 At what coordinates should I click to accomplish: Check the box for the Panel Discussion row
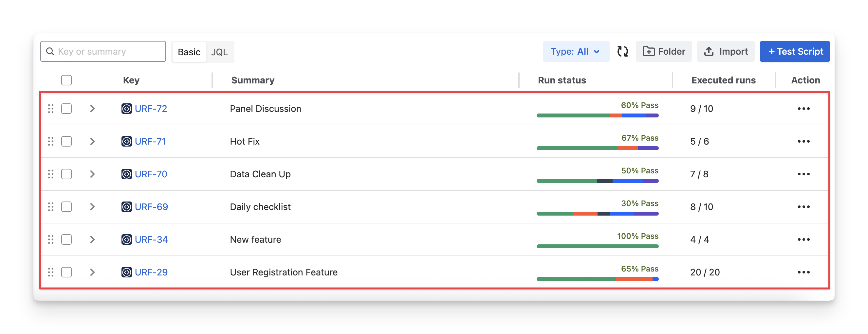[x=66, y=109]
